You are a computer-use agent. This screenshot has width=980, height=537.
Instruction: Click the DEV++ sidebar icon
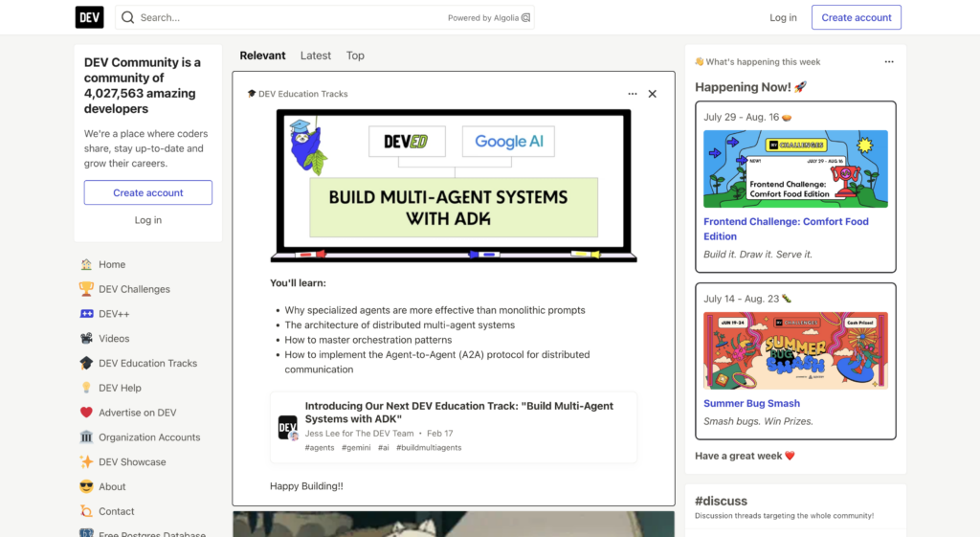coord(86,314)
